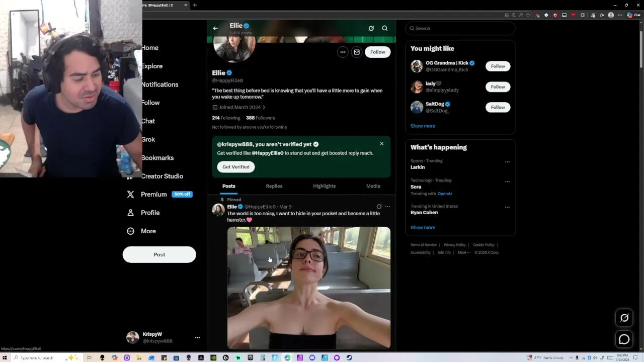Open the floating chat messages button
This screenshot has width=644, height=362.
[x=624, y=339]
